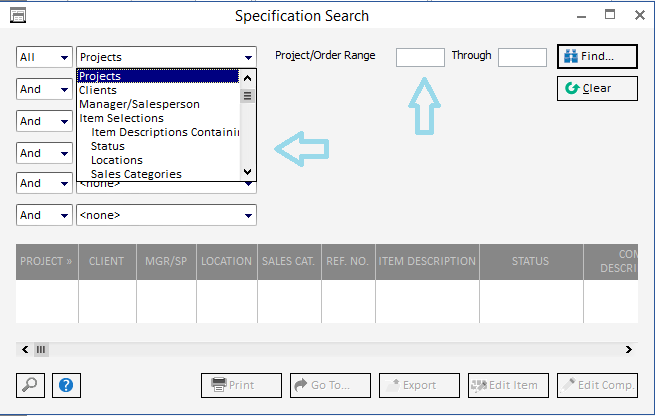Open the last <none> criteria dropdown

click(x=166, y=215)
